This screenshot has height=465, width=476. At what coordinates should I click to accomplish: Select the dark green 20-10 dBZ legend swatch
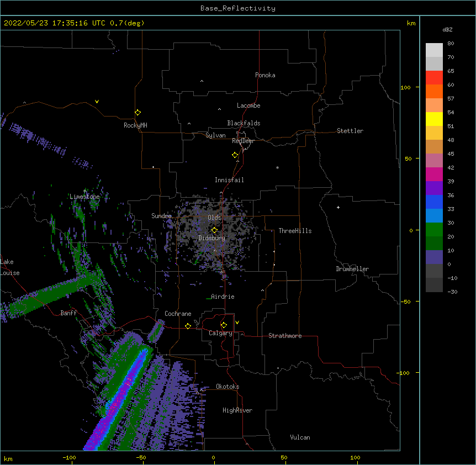click(434, 243)
